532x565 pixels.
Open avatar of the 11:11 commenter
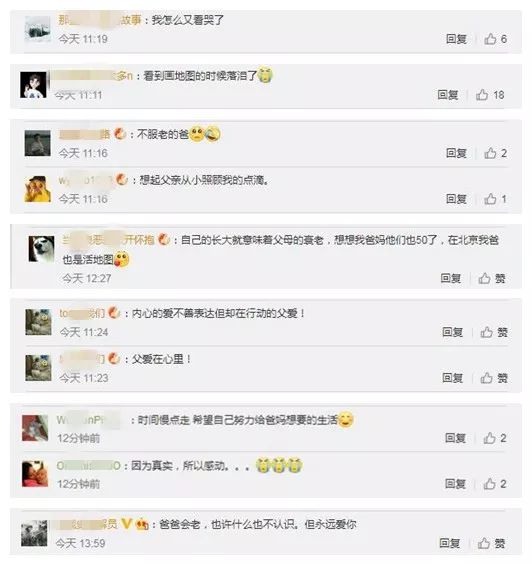(x=34, y=85)
